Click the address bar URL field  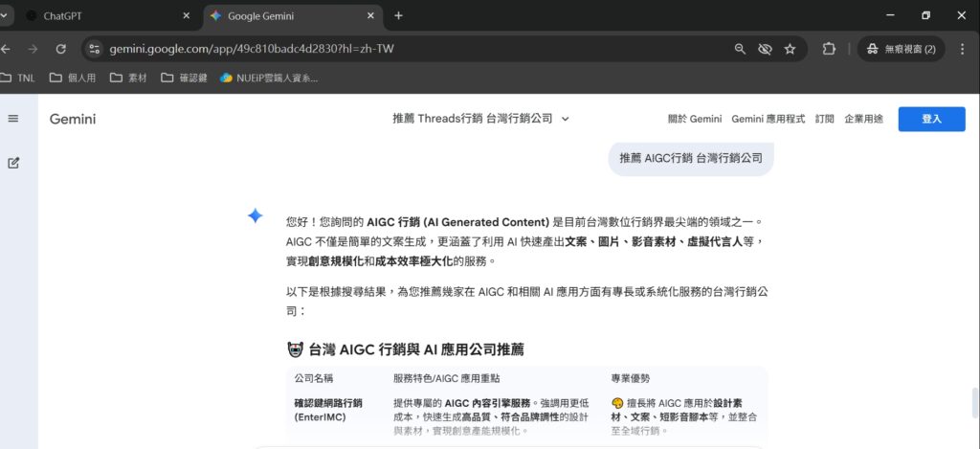[x=412, y=49]
